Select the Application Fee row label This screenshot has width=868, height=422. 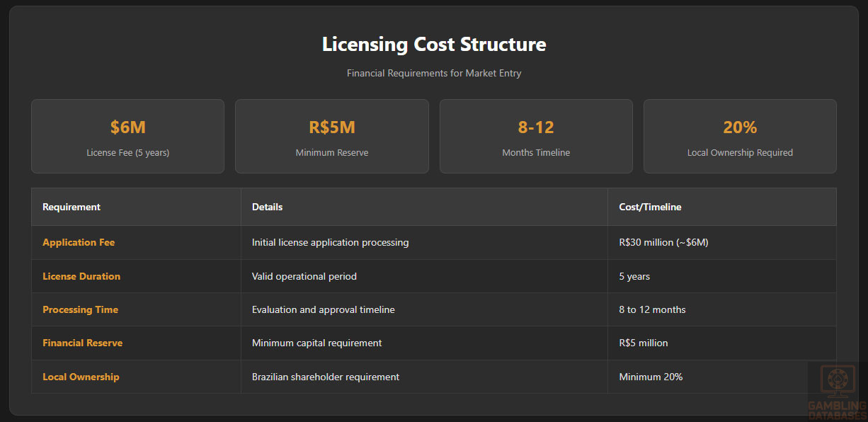(79, 242)
